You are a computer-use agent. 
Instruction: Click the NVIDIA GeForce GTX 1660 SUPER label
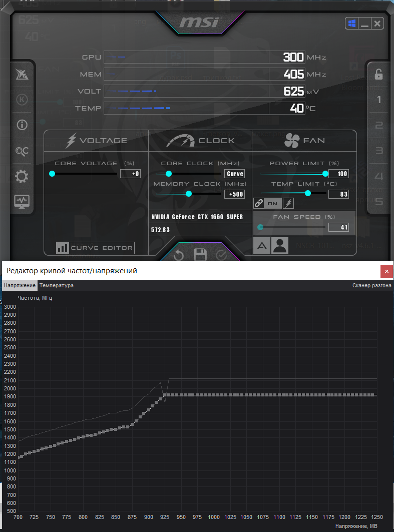(x=197, y=217)
